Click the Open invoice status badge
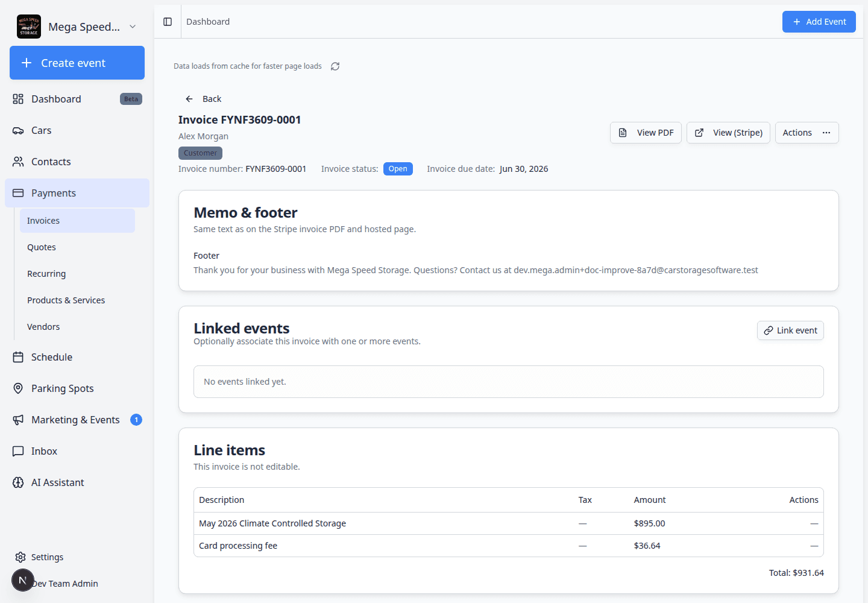 (398, 169)
